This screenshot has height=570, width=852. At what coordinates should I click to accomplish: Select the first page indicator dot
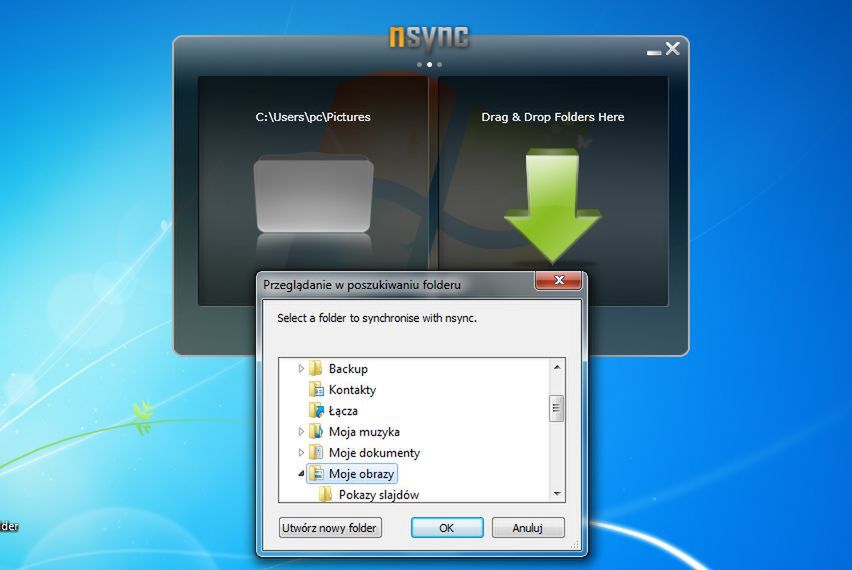click(x=419, y=65)
